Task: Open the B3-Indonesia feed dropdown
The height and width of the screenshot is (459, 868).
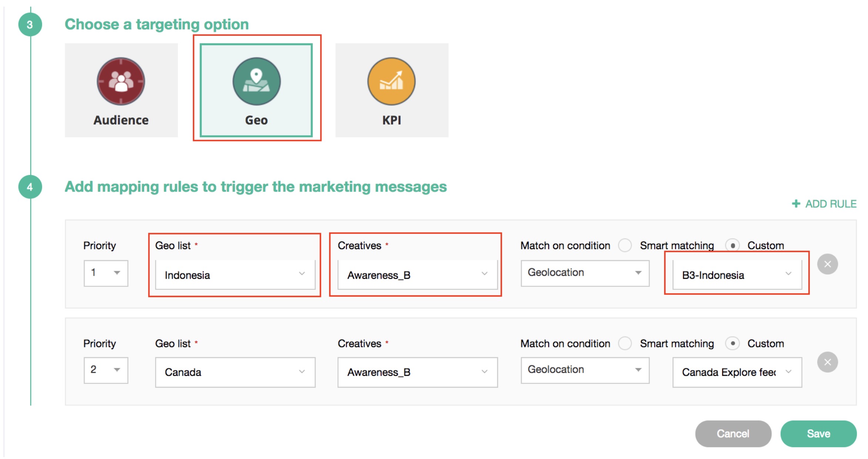Action: [737, 275]
